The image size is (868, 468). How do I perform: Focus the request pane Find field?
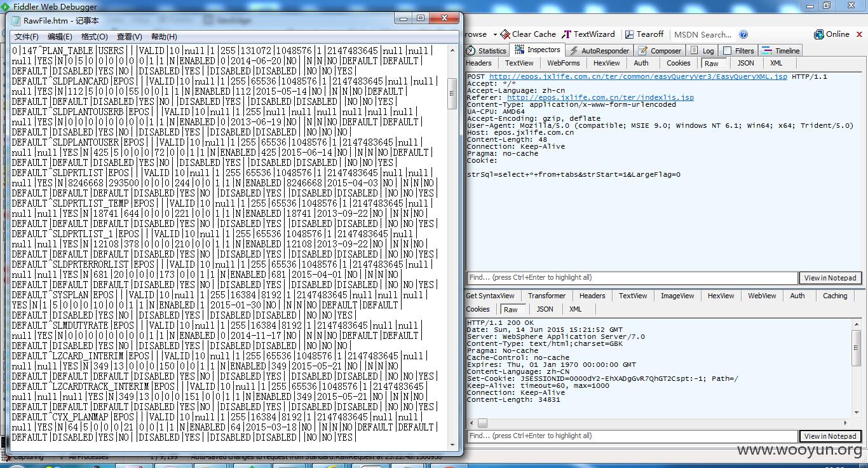pyautogui.click(x=632, y=278)
